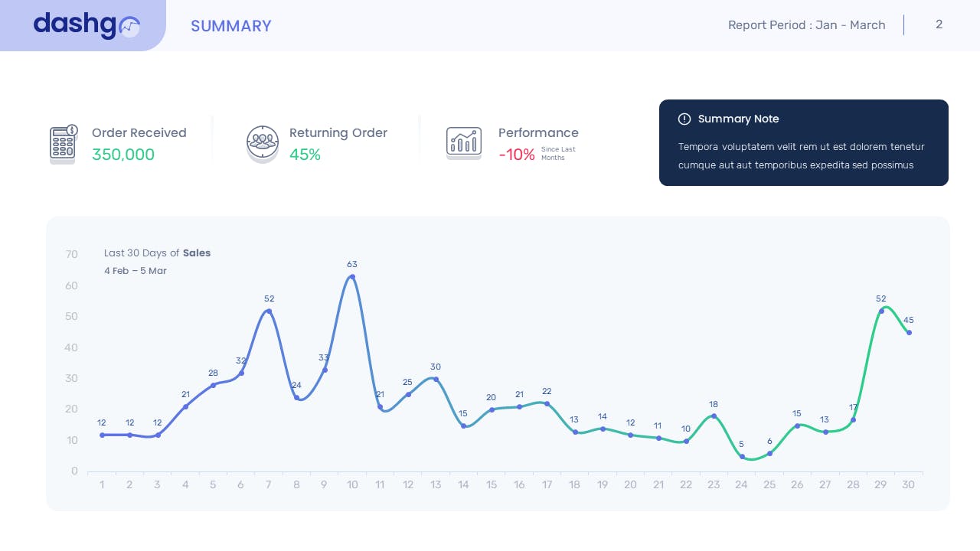Click the Report Period Jan - March text
Image resolution: width=980 pixels, height=551 pixels.
806,25
